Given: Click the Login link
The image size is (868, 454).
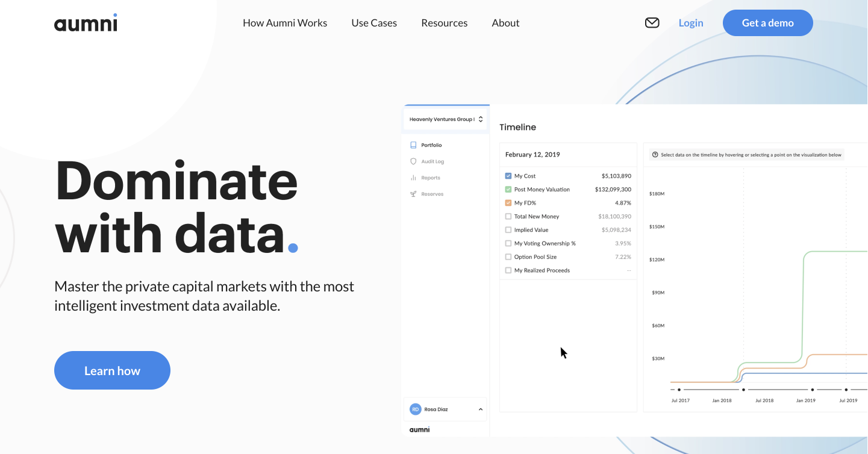Looking at the screenshot, I should point(690,22).
